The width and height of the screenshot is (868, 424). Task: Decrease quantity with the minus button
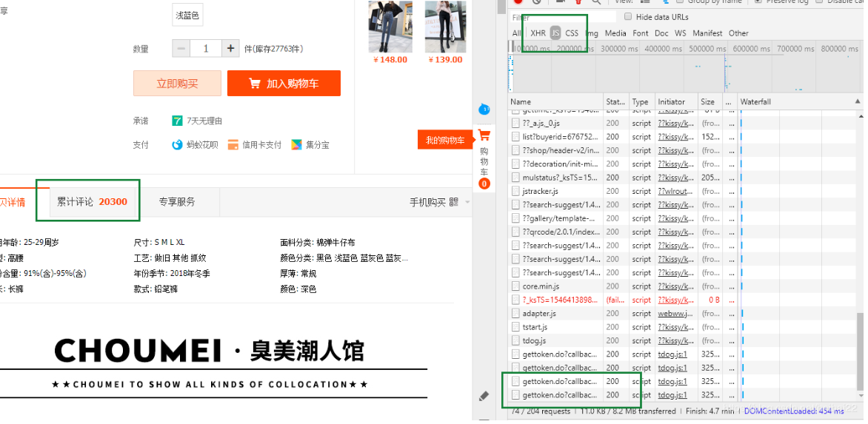coord(181,49)
